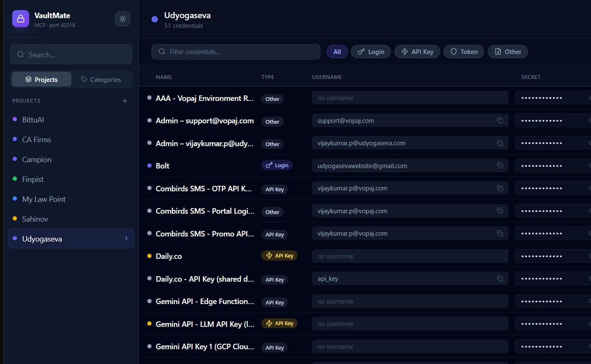Sort by the TYPE column header
This screenshot has height=364, width=591.
pyautogui.click(x=268, y=77)
